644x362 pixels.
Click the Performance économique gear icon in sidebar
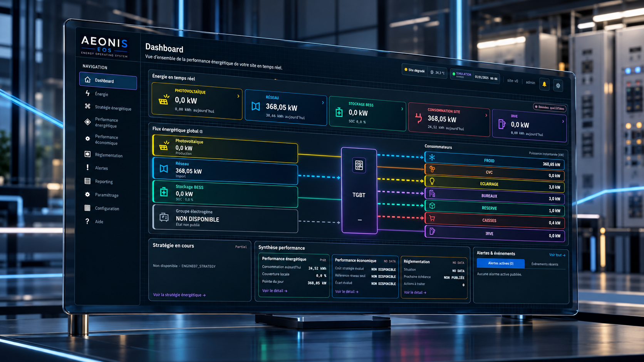(87, 138)
